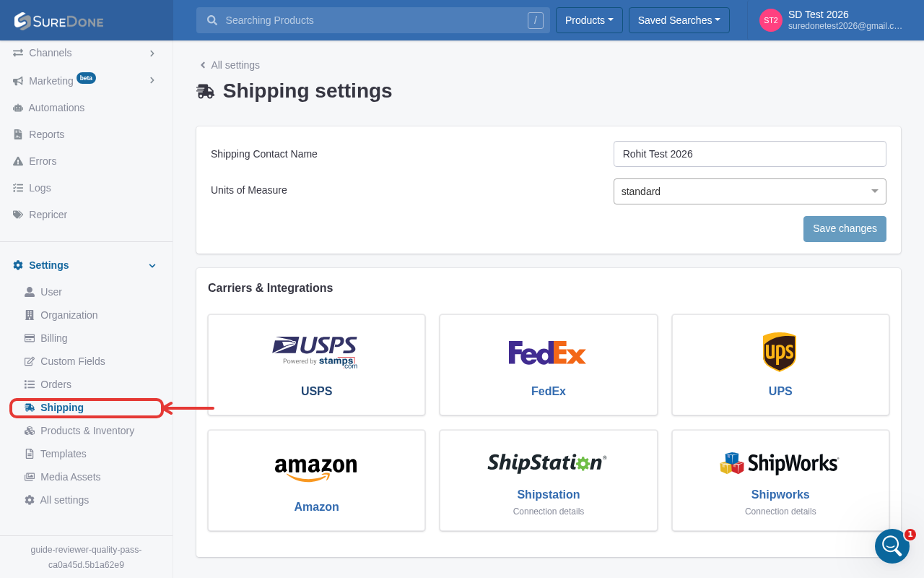Click the Organization building icon
Image resolution: width=924 pixels, height=578 pixels.
[x=30, y=315]
